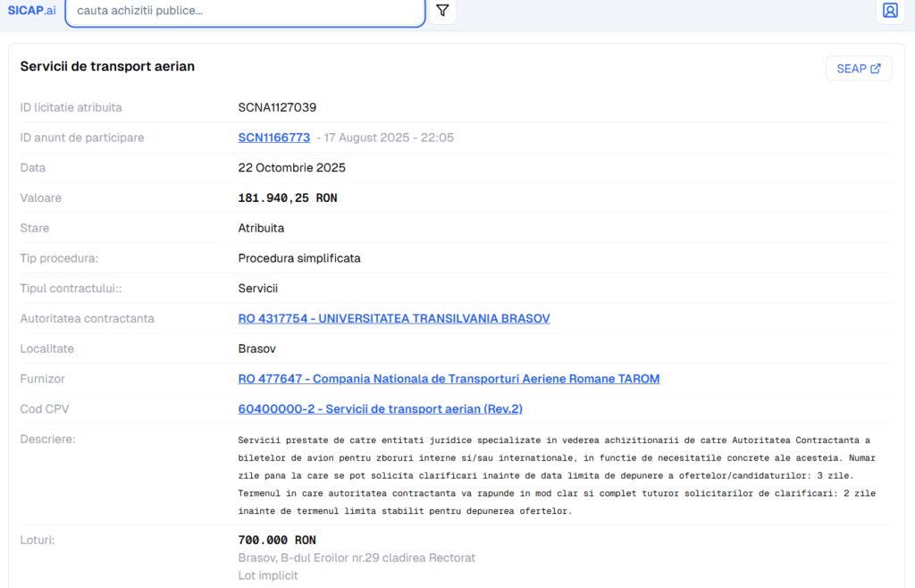Image resolution: width=915 pixels, height=588 pixels.
Task: Click the date 22 Octombrie 2025
Action: click(291, 168)
